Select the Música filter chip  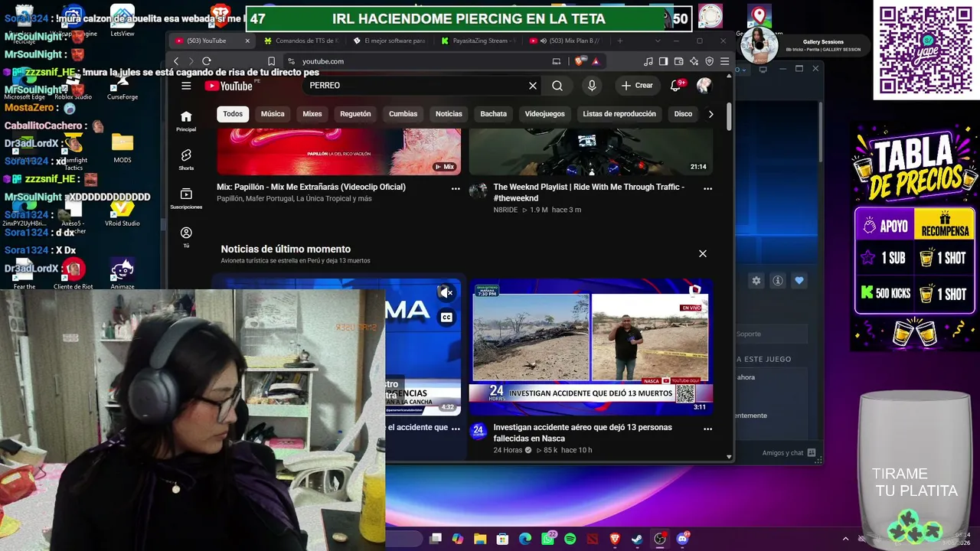click(273, 114)
